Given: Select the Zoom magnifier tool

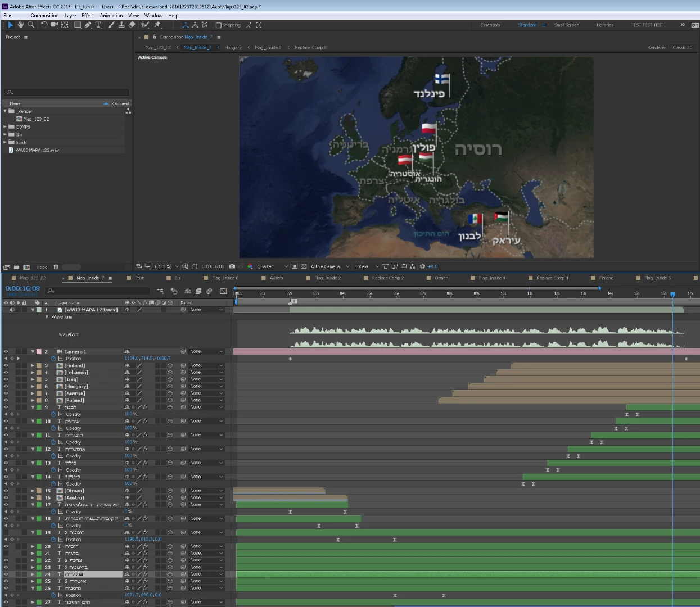Looking at the screenshot, I should point(31,25).
